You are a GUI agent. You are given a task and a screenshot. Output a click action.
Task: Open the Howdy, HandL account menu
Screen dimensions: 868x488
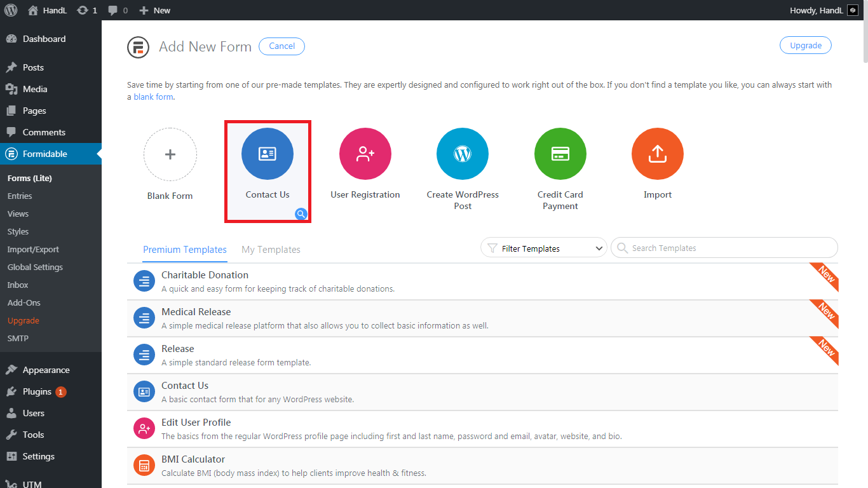point(823,10)
